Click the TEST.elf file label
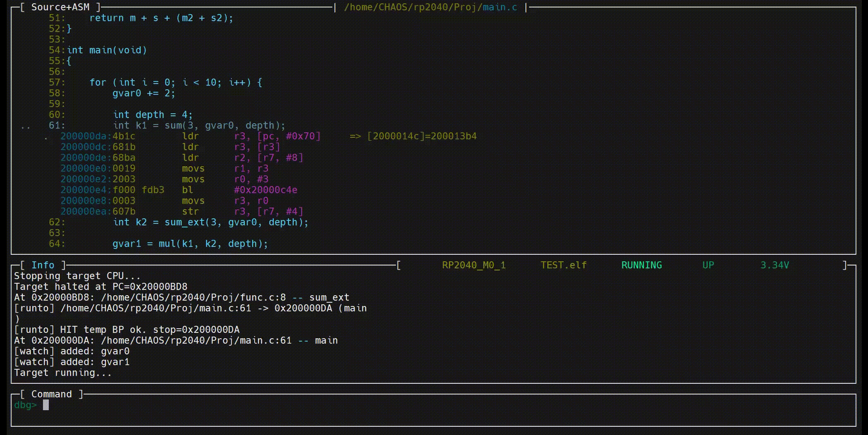This screenshot has width=868, height=435. pyautogui.click(x=563, y=265)
